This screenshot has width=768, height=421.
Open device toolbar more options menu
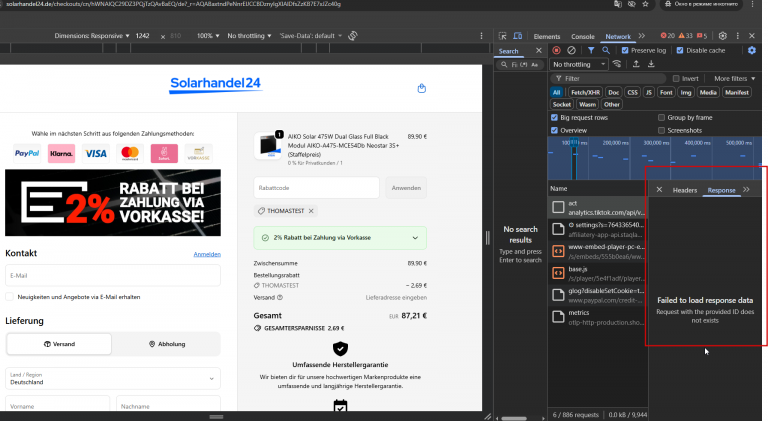click(481, 36)
